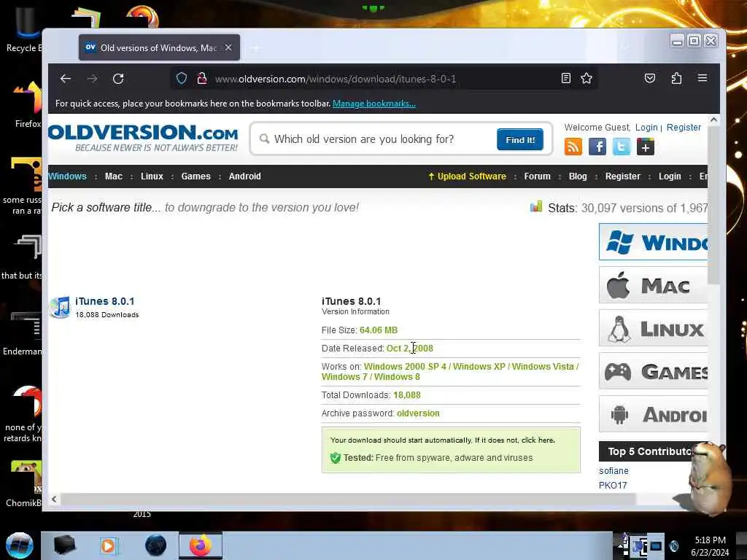The height and width of the screenshot is (560, 747).
Task: Open the Manage bookmarks link
Action: point(374,104)
